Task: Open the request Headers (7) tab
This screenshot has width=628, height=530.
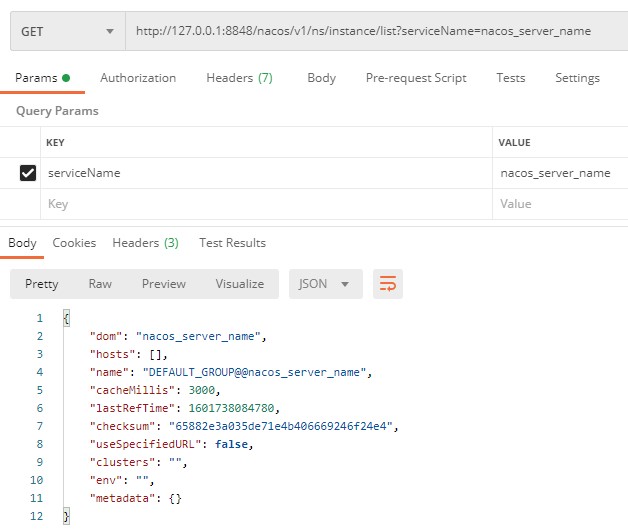Action: coord(239,78)
